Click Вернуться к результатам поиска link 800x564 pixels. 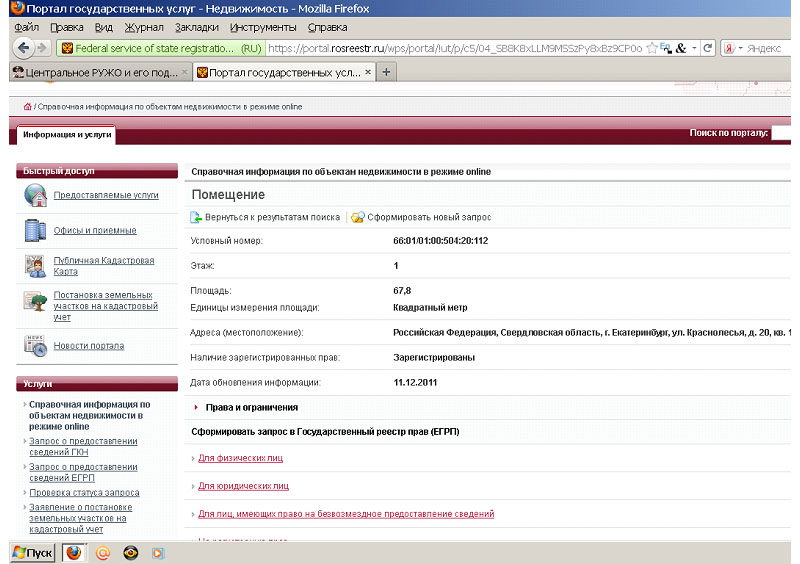[x=271, y=217]
